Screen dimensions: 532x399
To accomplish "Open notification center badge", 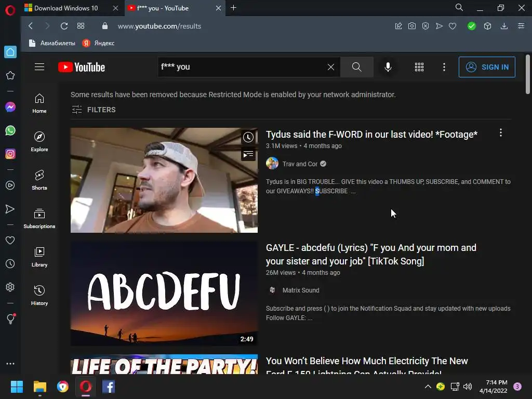I will point(517,387).
